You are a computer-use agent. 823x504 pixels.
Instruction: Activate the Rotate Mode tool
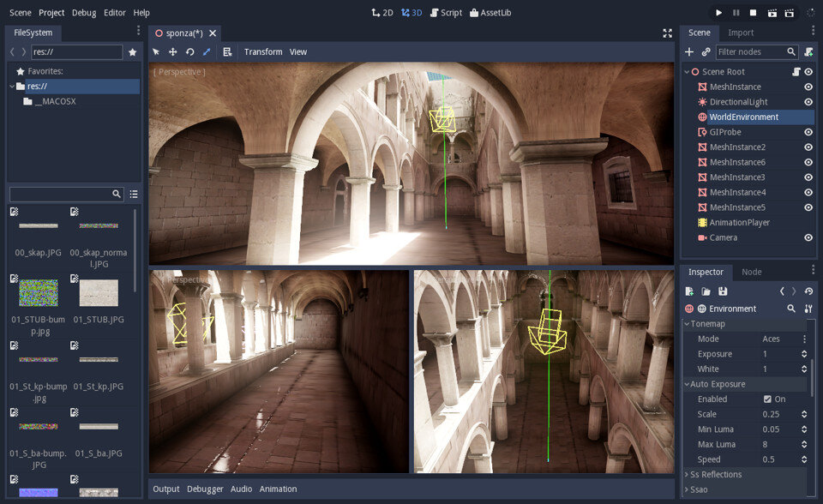click(190, 52)
